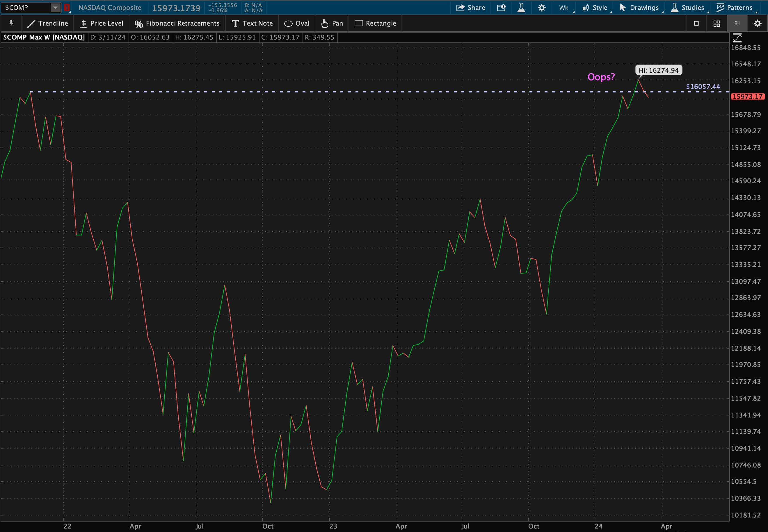Switch to single-tool drawing toolbar view
Image resolution: width=768 pixels, height=532 pixels.
click(696, 23)
